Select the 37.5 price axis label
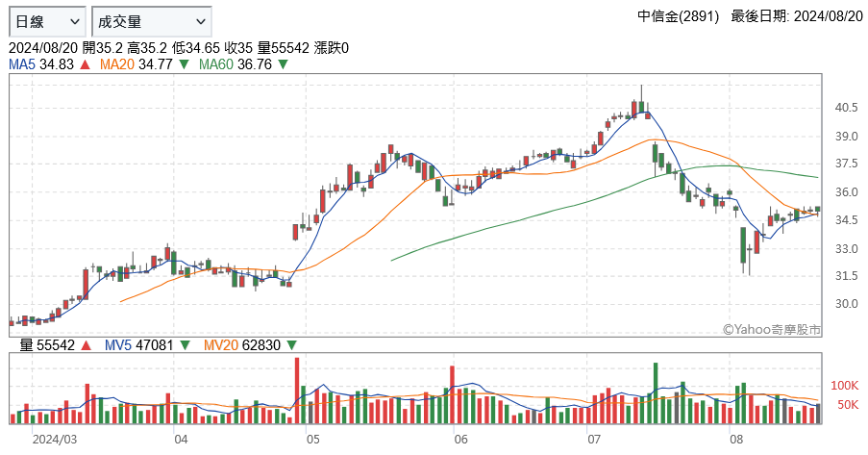Screen dimensions: 868x455 (847, 164)
